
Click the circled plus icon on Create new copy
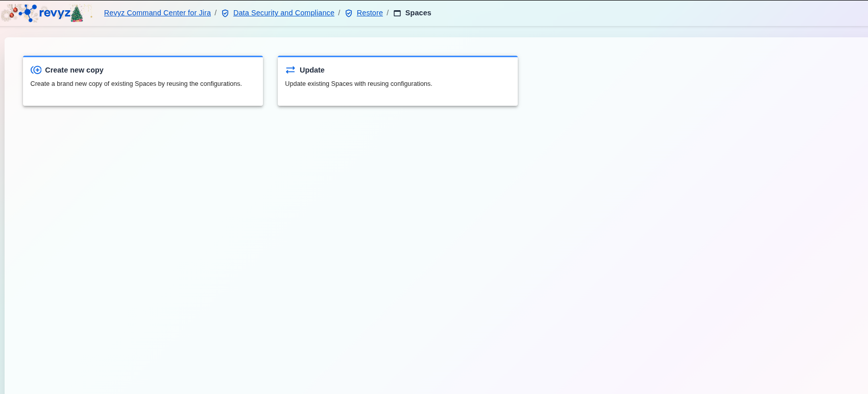click(x=36, y=70)
